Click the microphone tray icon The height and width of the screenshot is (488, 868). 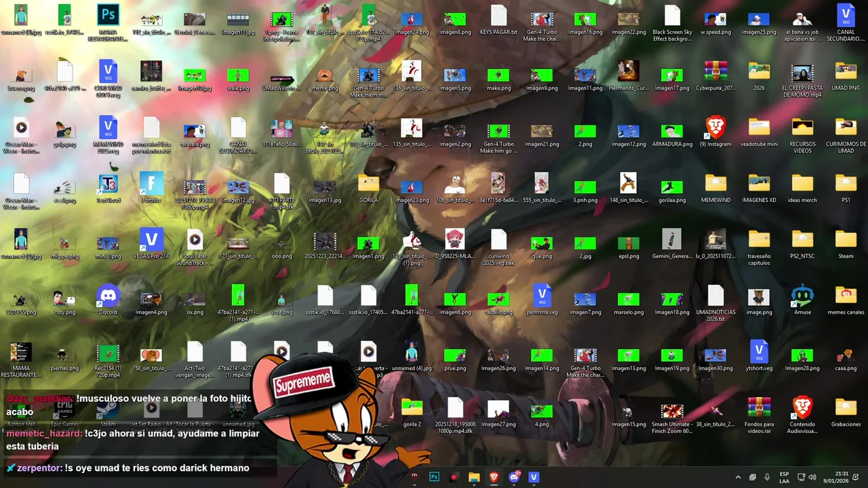tap(767, 477)
